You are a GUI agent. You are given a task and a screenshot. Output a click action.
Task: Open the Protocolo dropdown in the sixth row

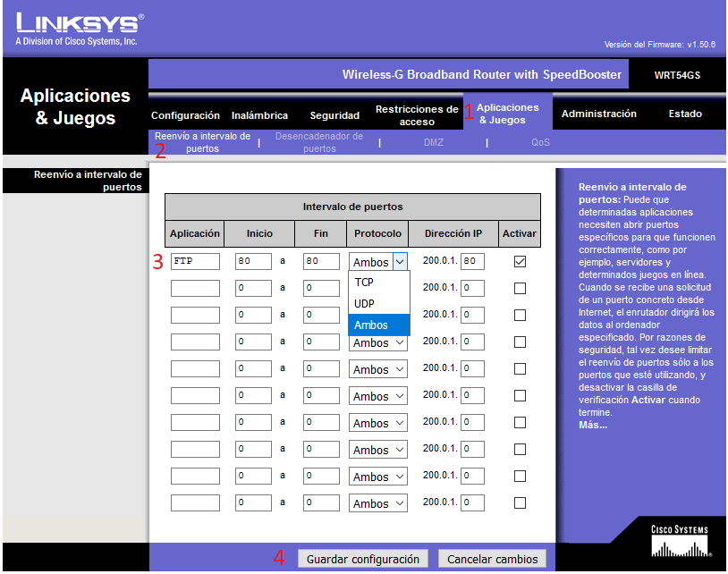[378, 396]
